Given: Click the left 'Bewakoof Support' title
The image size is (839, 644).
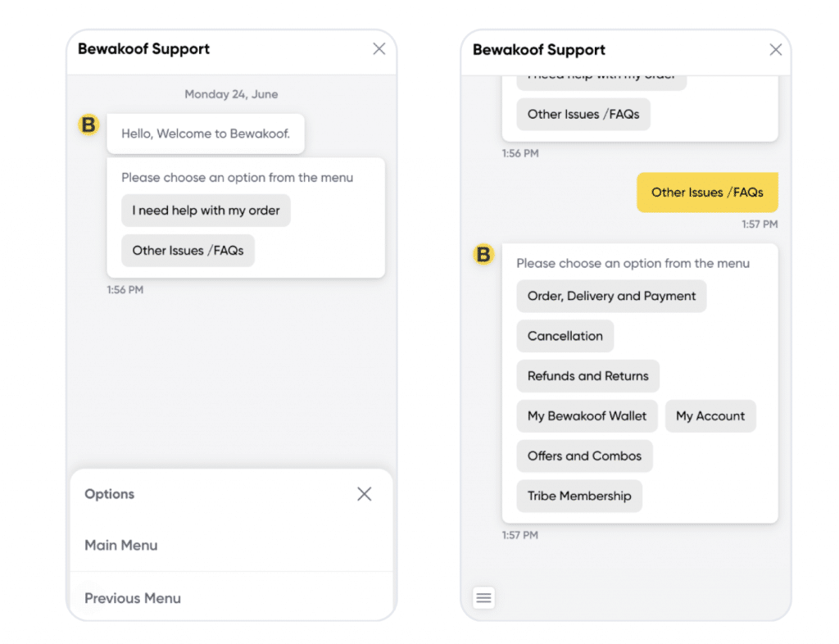Looking at the screenshot, I should click(143, 48).
